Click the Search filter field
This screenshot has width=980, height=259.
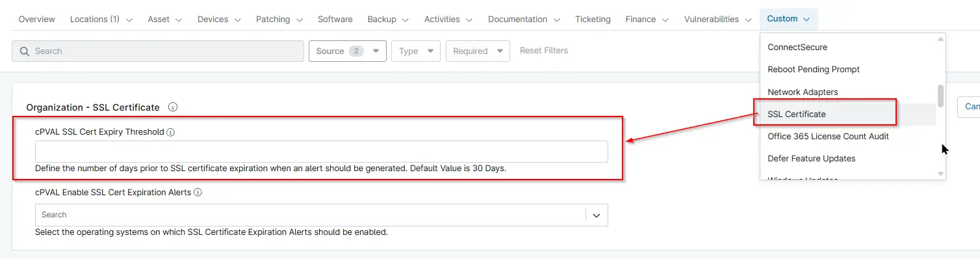(158, 51)
